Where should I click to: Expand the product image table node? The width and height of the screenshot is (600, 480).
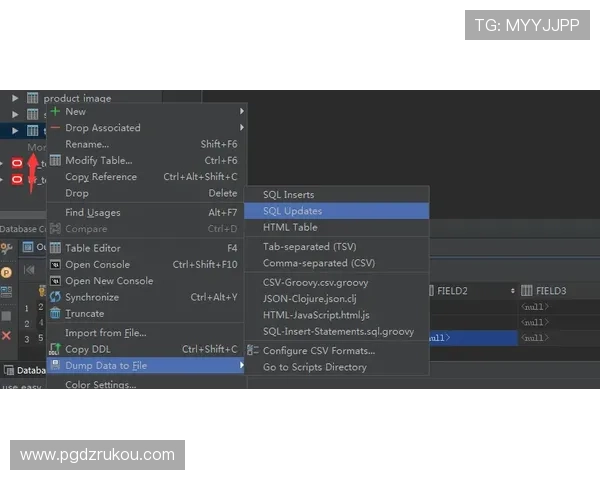[15, 98]
